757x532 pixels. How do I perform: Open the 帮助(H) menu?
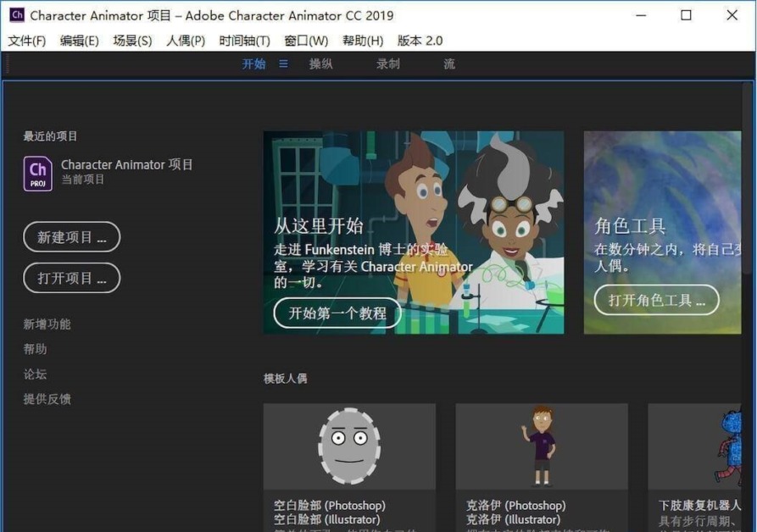coord(363,41)
